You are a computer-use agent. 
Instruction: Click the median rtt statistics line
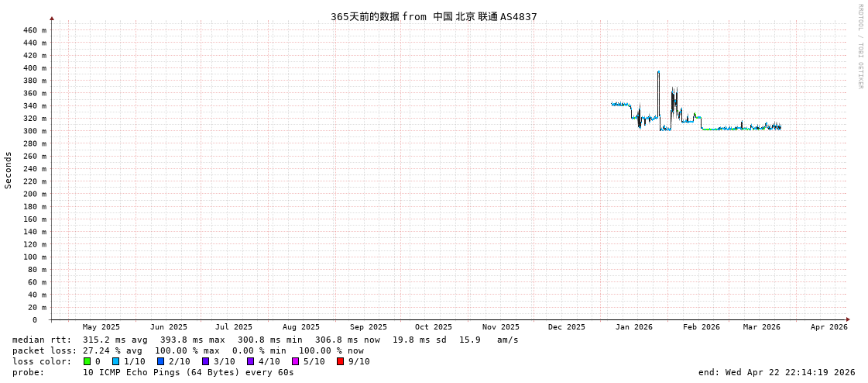[x=265, y=340]
